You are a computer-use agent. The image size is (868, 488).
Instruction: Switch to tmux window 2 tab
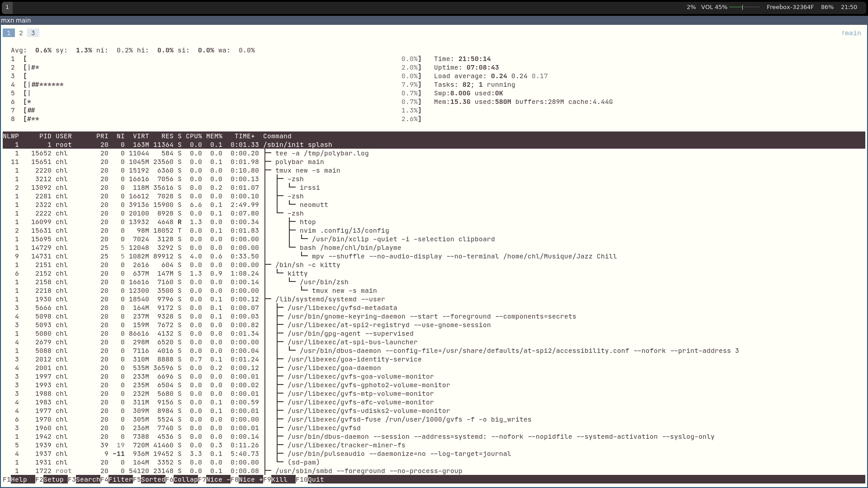21,33
